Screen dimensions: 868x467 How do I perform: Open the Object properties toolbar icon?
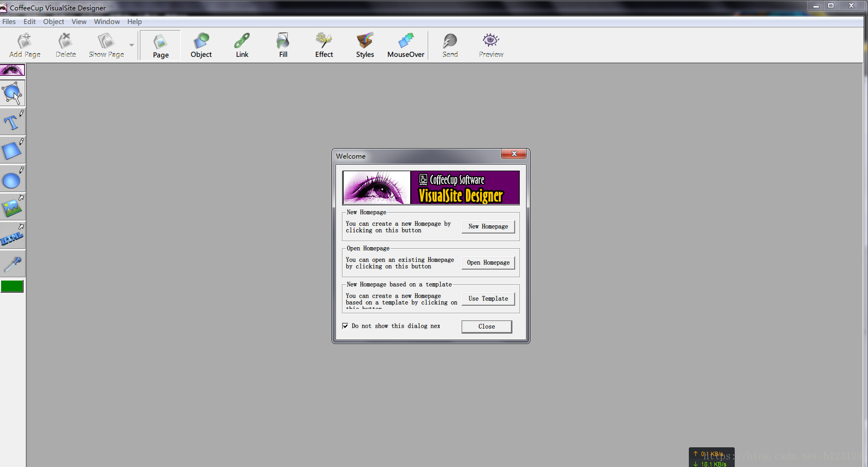tap(201, 45)
